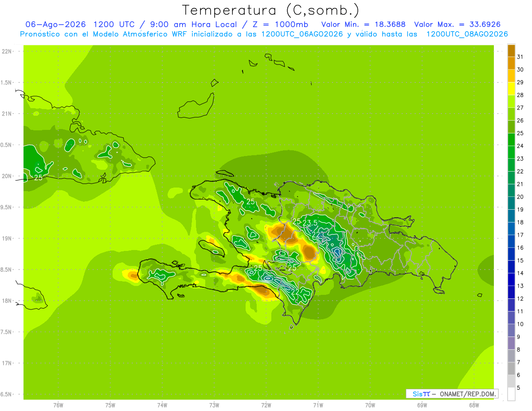Click the legend value '24'
This screenshot has width=532, height=411.
520,146
